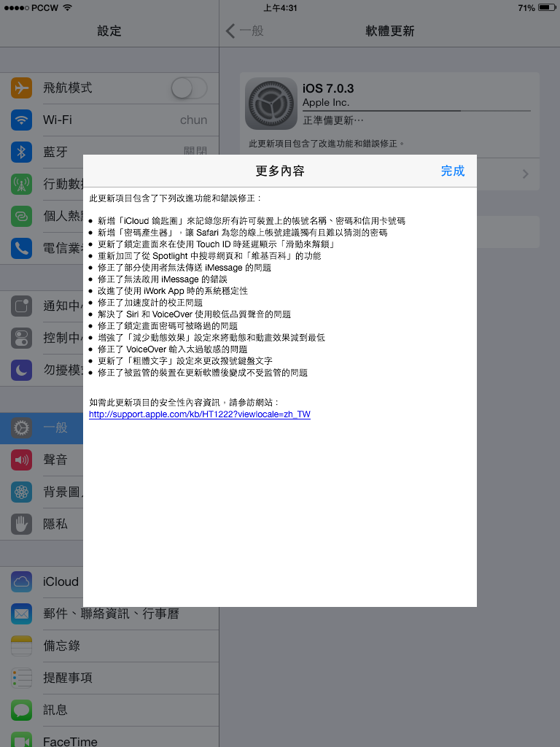Tap the FaceTime camera icon
The image size is (560, 747).
[21, 740]
